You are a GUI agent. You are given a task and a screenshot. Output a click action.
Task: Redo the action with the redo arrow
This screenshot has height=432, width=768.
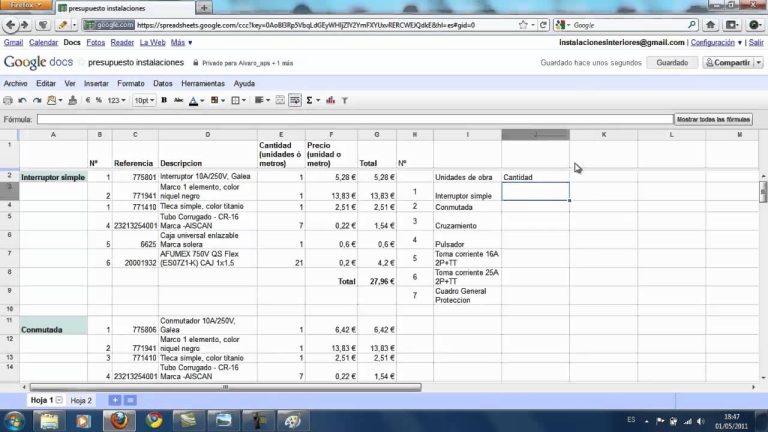coord(37,100)
